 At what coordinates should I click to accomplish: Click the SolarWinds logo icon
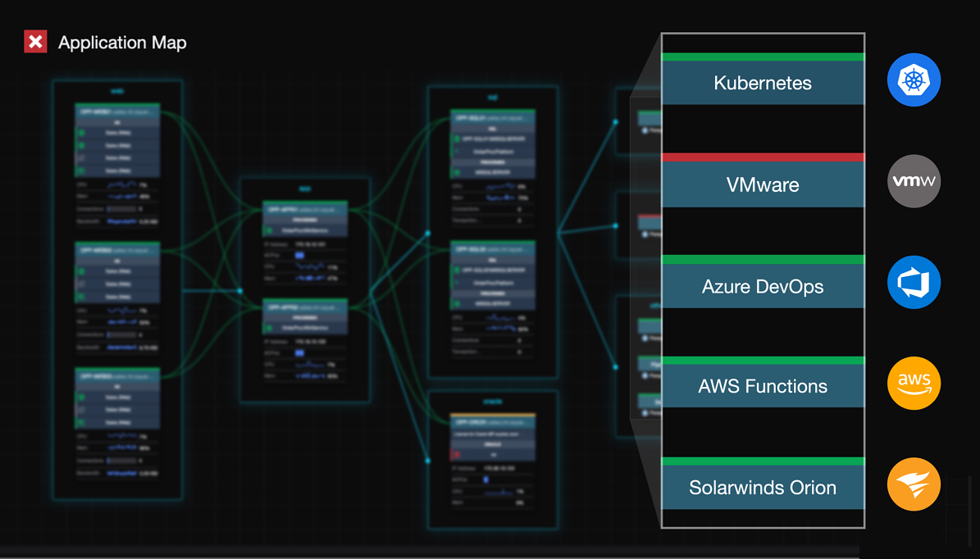coord(914,484)
